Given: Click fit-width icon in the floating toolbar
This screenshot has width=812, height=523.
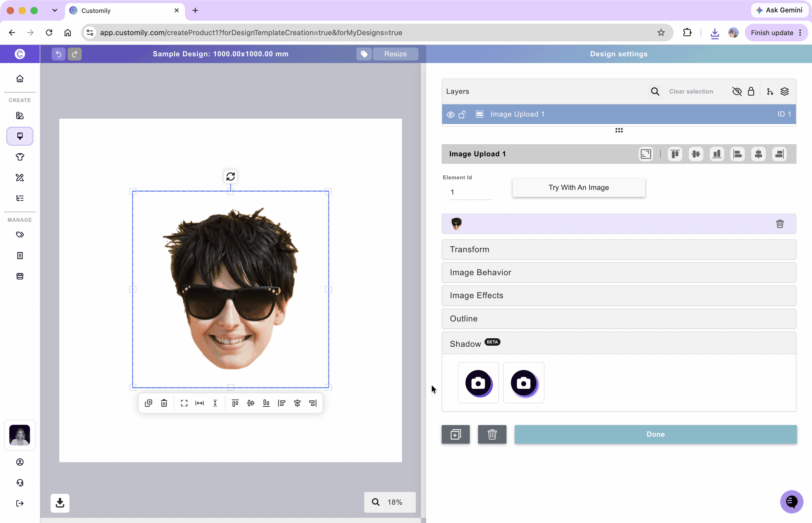Looking at the screenshot, I should pyautogui.click(x=200, y=403).
